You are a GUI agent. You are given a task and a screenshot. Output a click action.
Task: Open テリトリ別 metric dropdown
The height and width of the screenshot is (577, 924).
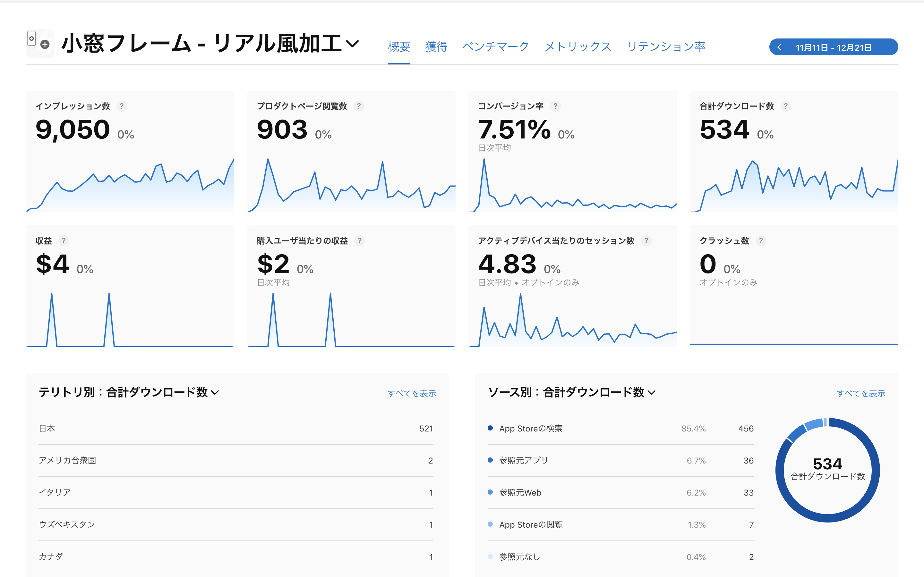215,392
